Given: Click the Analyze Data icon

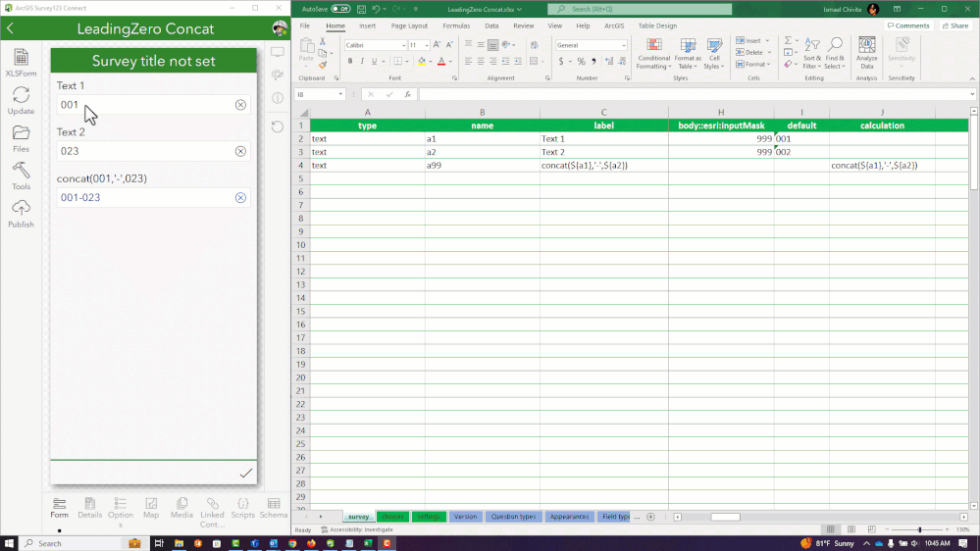Looking at the screenshot, I should [866, 53].
